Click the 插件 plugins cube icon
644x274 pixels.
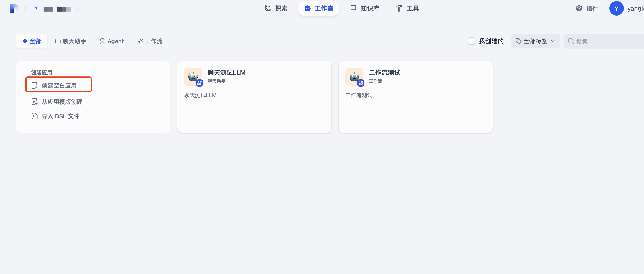click(579, 9)
